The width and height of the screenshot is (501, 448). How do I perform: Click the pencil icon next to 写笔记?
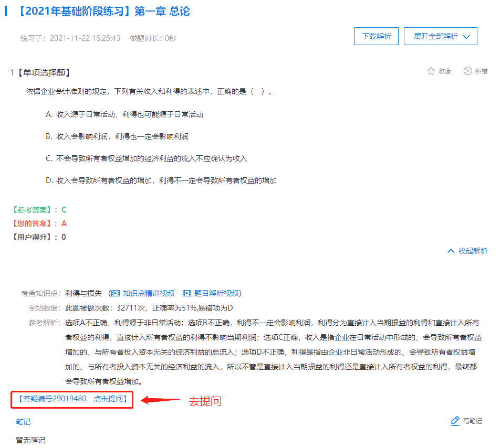455,421
